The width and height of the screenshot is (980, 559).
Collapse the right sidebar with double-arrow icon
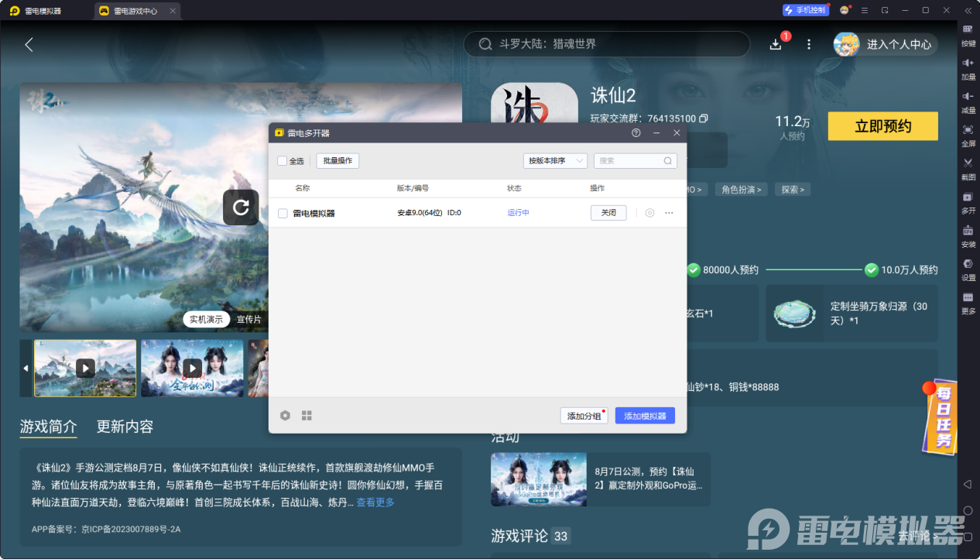[968, 10]
